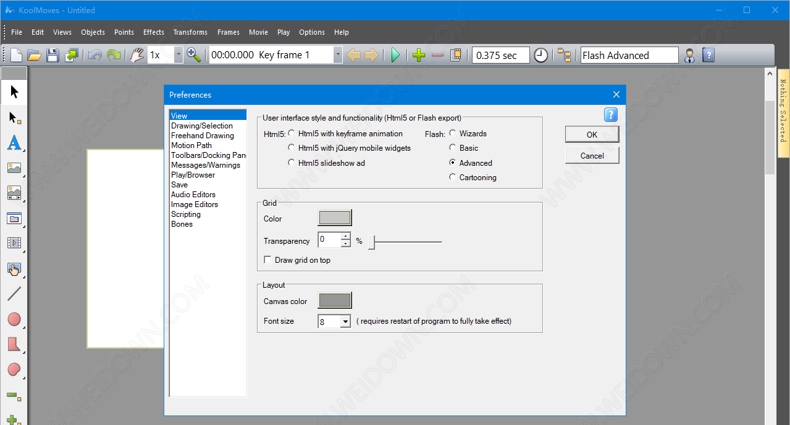
Task: Select the point selection arrow tool
Action: tap(14, 117)
